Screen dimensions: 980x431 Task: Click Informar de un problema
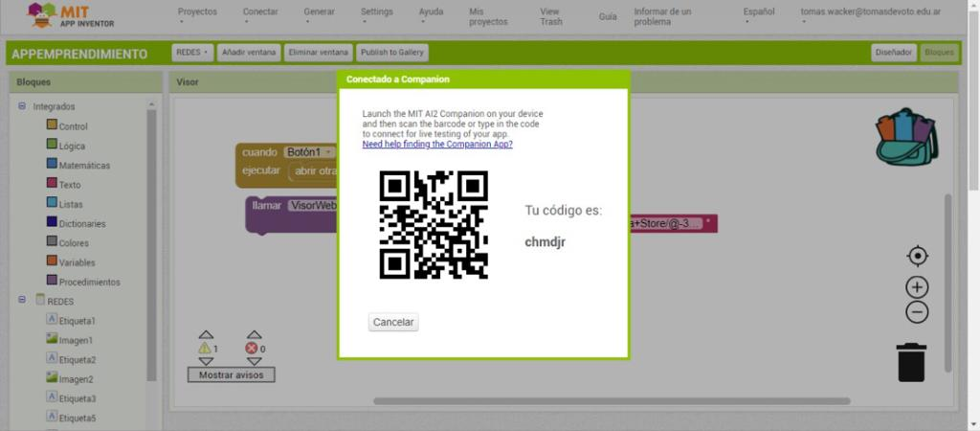662,16
